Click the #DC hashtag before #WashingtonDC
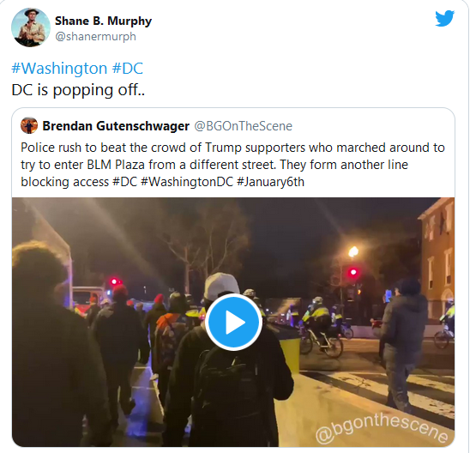The image size is (476, 453). tap(124, 182)
